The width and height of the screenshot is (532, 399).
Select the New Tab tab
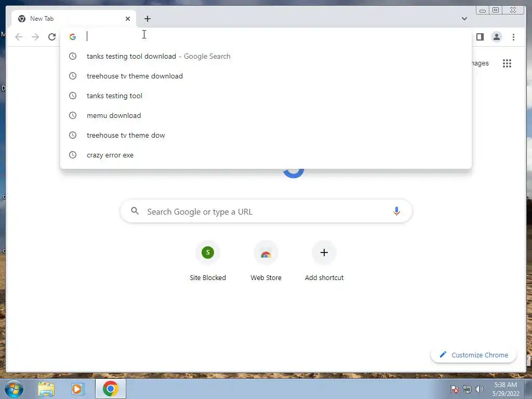pyautogui.click(x=74, y=19)
